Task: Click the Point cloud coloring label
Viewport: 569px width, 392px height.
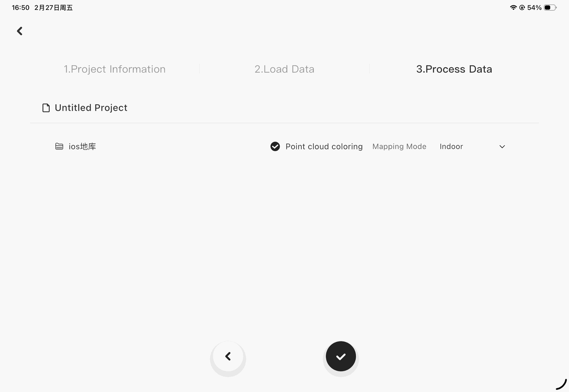Action: pos(324,146)
